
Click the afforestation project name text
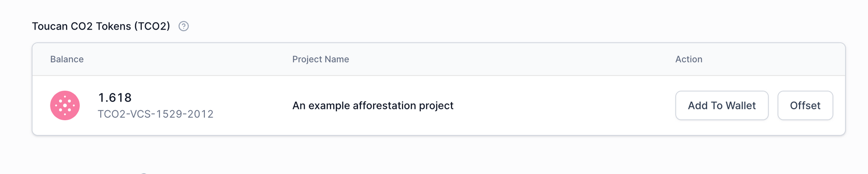pos(372,105)
